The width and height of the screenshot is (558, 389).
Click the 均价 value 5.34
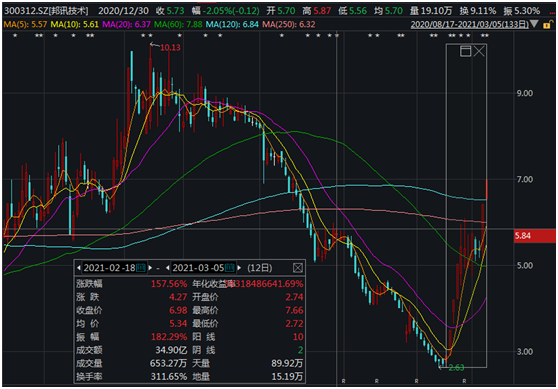pyautogui.click(x=178, y=323)
